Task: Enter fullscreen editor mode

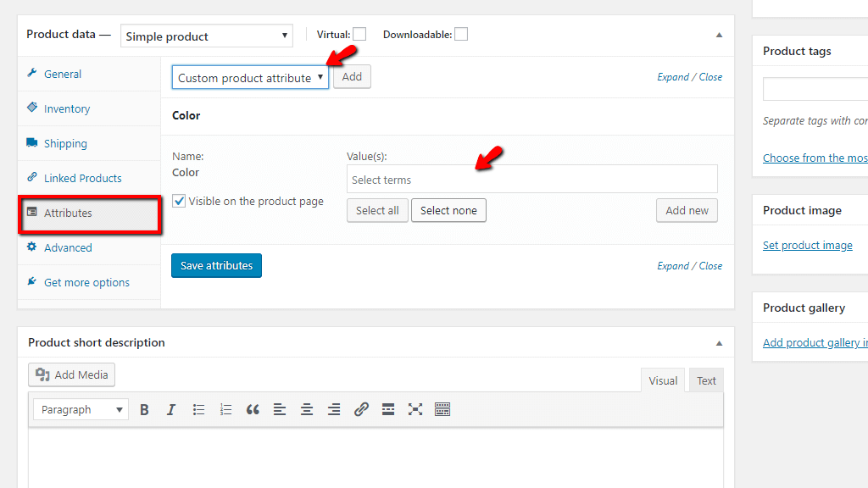Action: click(415, 409)
